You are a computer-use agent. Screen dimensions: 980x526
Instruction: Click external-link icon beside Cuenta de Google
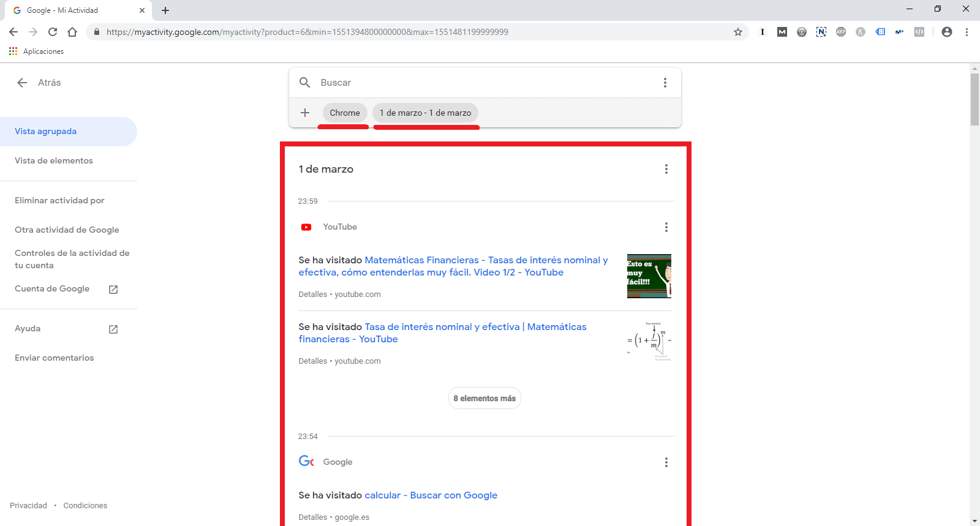click(113, 289)
